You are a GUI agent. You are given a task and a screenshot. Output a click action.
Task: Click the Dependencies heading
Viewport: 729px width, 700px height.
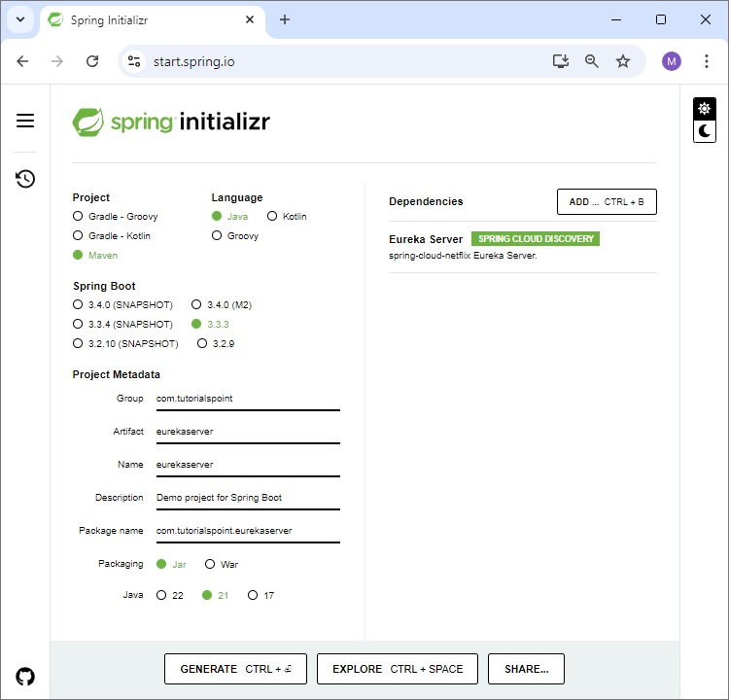426,201
